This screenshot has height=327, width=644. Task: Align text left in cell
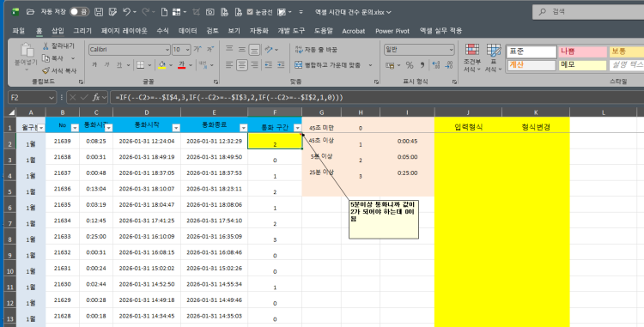point(229,65)
